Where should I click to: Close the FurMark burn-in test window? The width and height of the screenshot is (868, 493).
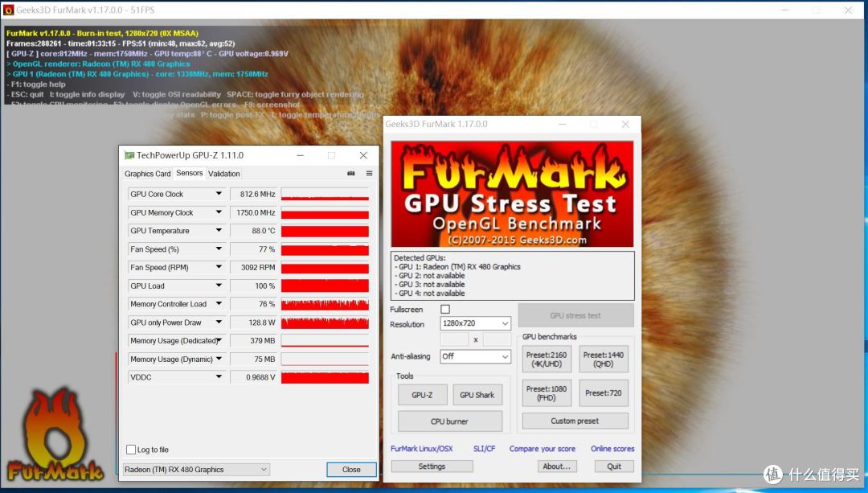[x=848, y=10]
